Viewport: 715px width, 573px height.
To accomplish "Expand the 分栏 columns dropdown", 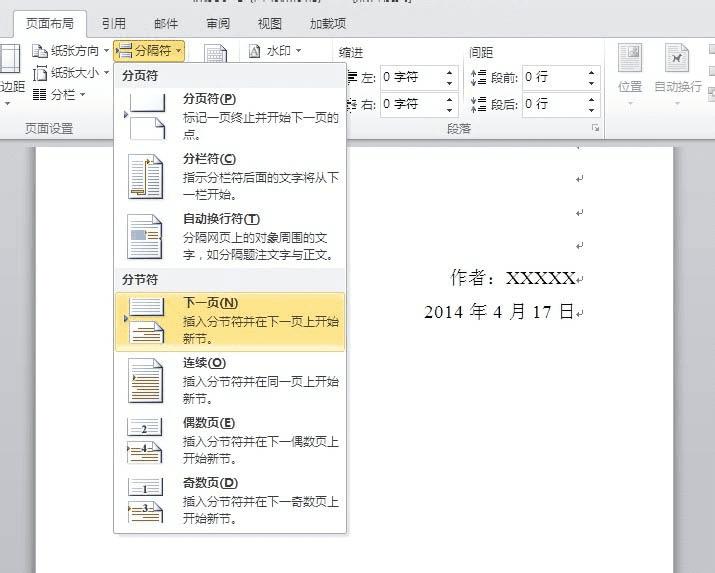I will 59,94.
